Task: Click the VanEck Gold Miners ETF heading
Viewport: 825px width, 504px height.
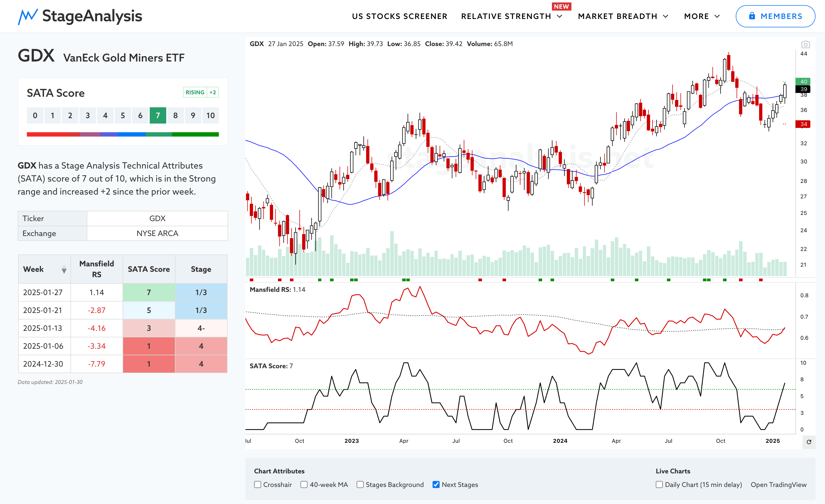Action: point(124,58)
